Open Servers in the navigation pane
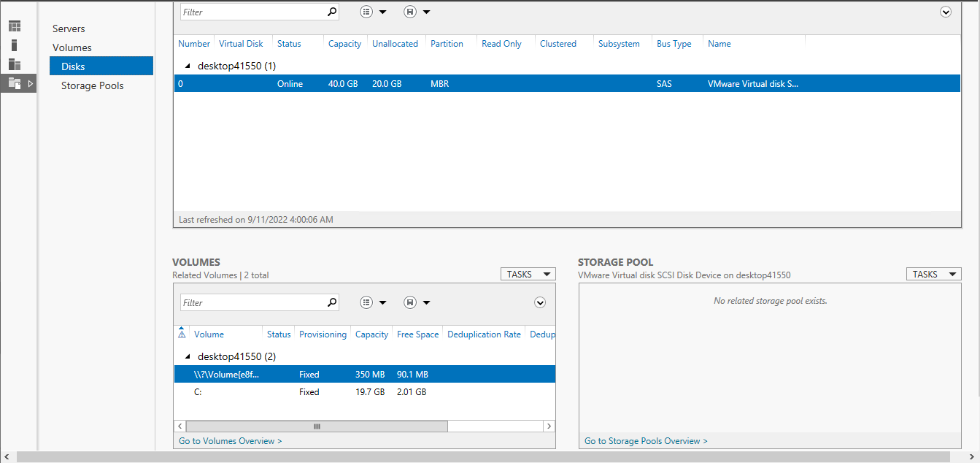The image size is (980, 463). click(x=69, y=28)
